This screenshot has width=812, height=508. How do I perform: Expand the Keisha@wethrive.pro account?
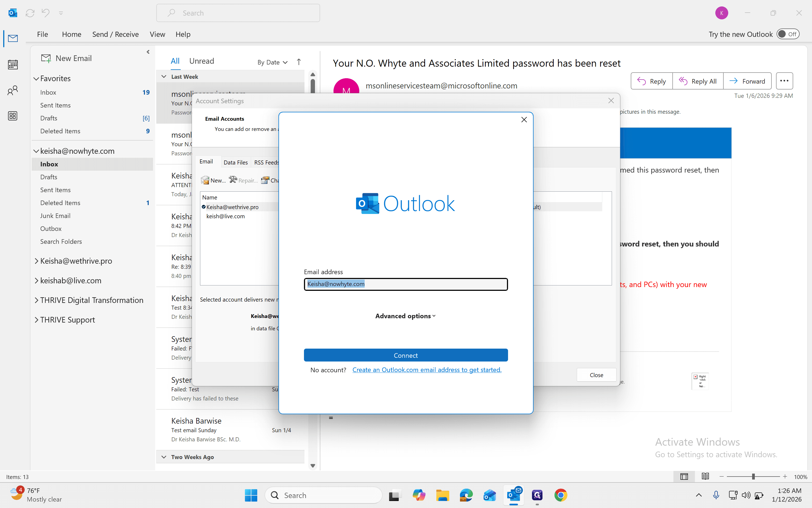(36, 261)
